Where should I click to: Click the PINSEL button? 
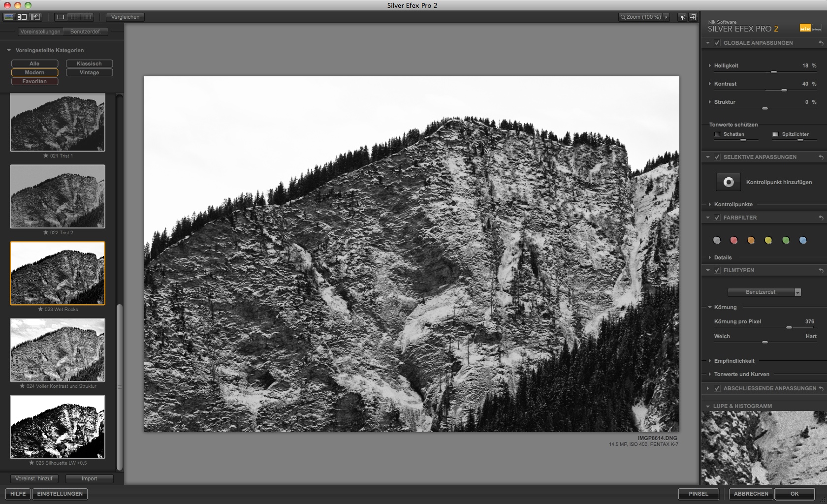tap(699, 494)
